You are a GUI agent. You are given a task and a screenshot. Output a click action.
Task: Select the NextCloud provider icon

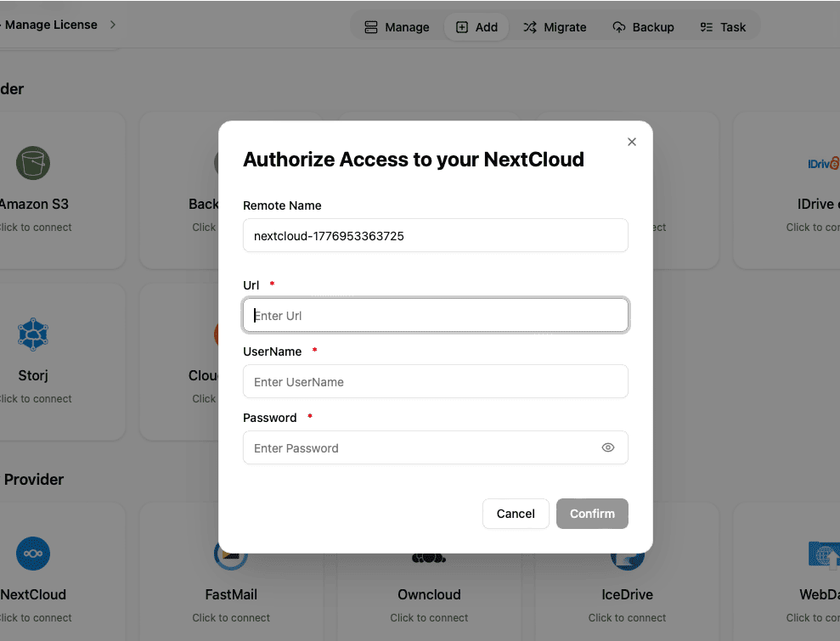pyautogui.click(x=32, y=554)
